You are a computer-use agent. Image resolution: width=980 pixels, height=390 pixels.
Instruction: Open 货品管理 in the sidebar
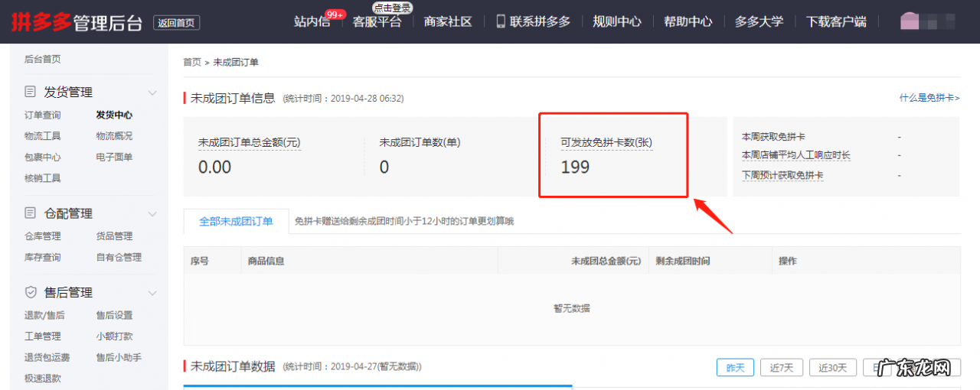114,236
